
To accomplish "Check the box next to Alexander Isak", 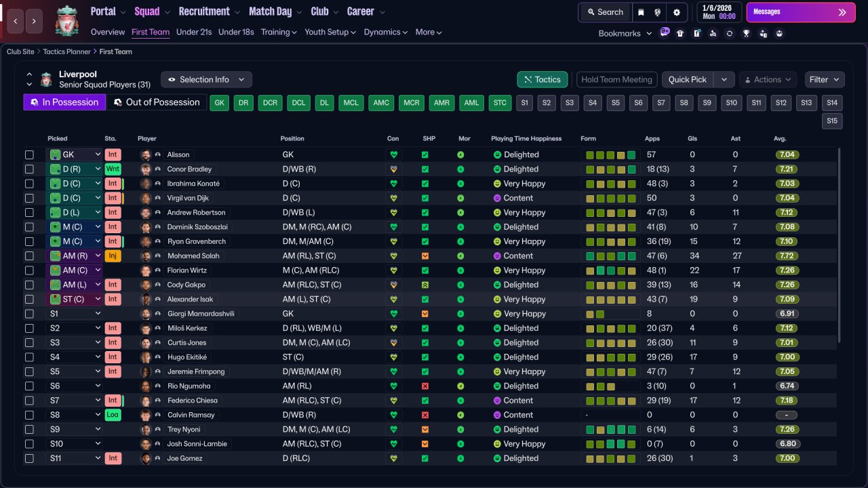I will (29, 300).
